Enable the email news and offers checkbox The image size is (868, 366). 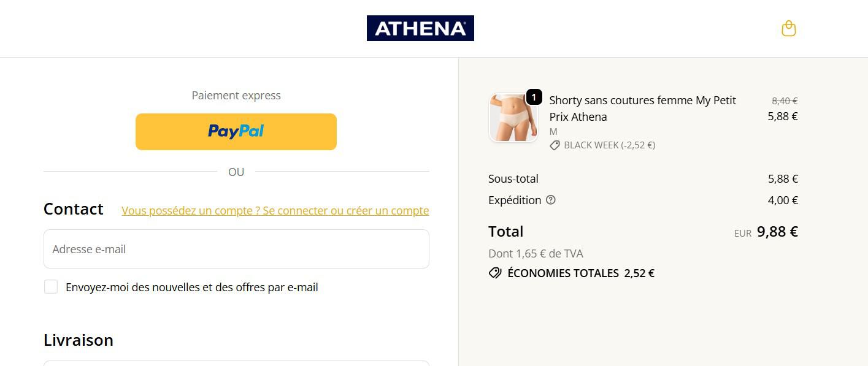[x=51, y=286]
